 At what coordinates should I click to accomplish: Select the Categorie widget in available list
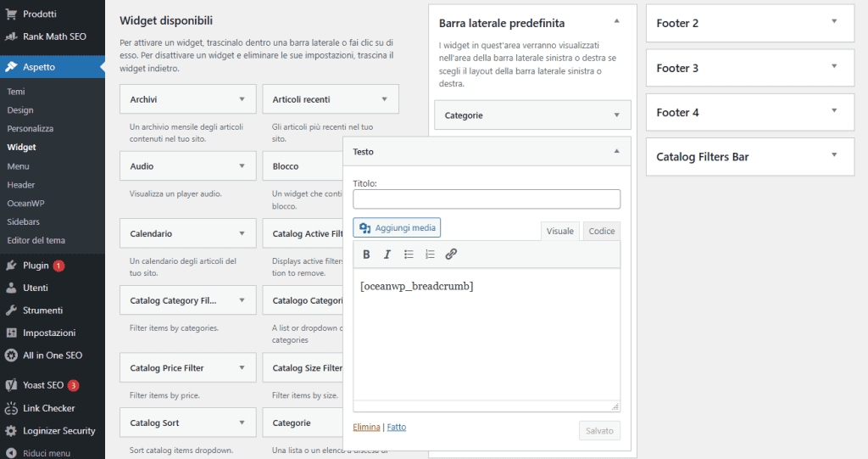tap(303, 423)
